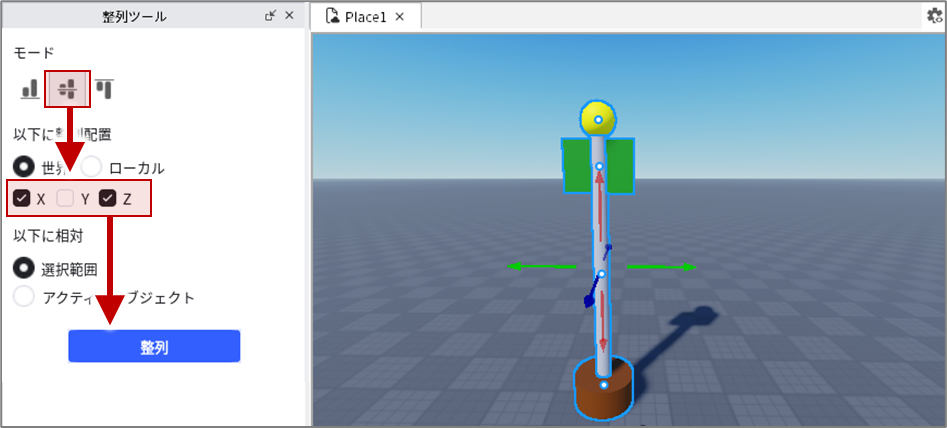947x428 pixels.
Task: Uncheck the X axis checkbox
Action: [x=22, y=198]
